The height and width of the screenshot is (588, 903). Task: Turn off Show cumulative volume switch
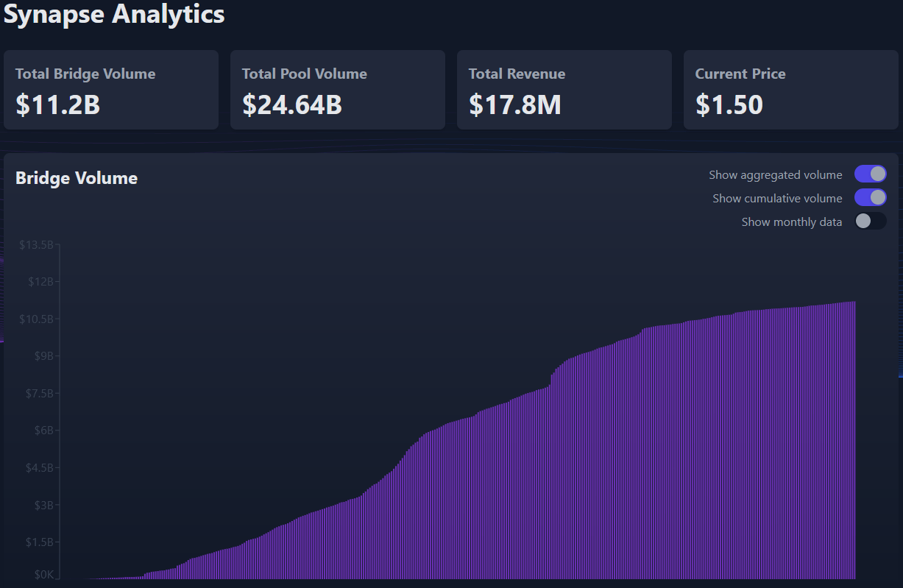click(x=870, y=197)
